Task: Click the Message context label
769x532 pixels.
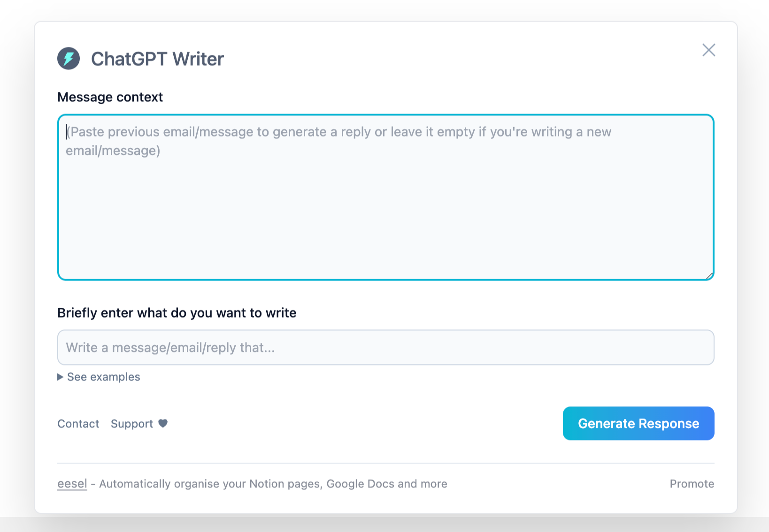Action: coord(110,97)
